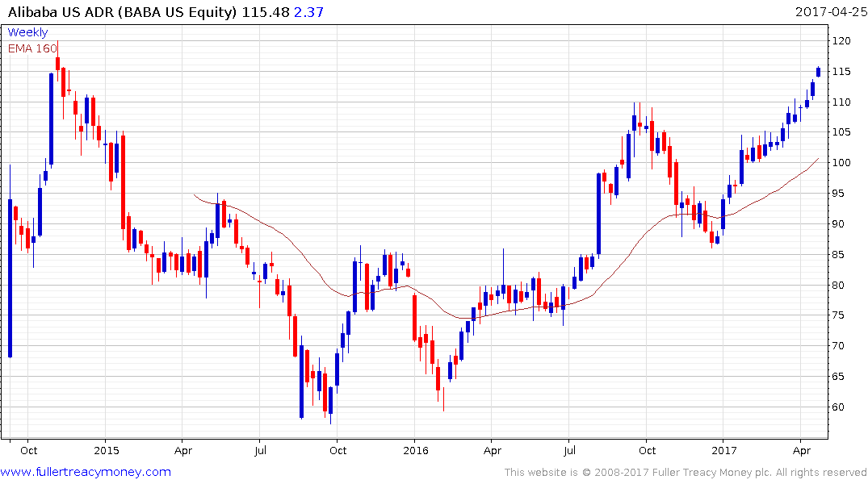Click the tall first blue candle from 68 to 94
868x484 pixels.
pyautogui.click(x=10, y=278)
